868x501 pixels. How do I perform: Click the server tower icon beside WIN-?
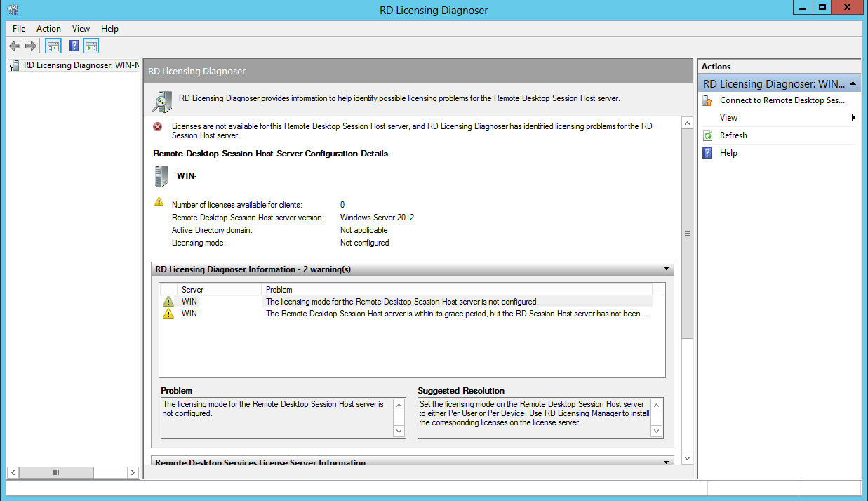[161, 176]
